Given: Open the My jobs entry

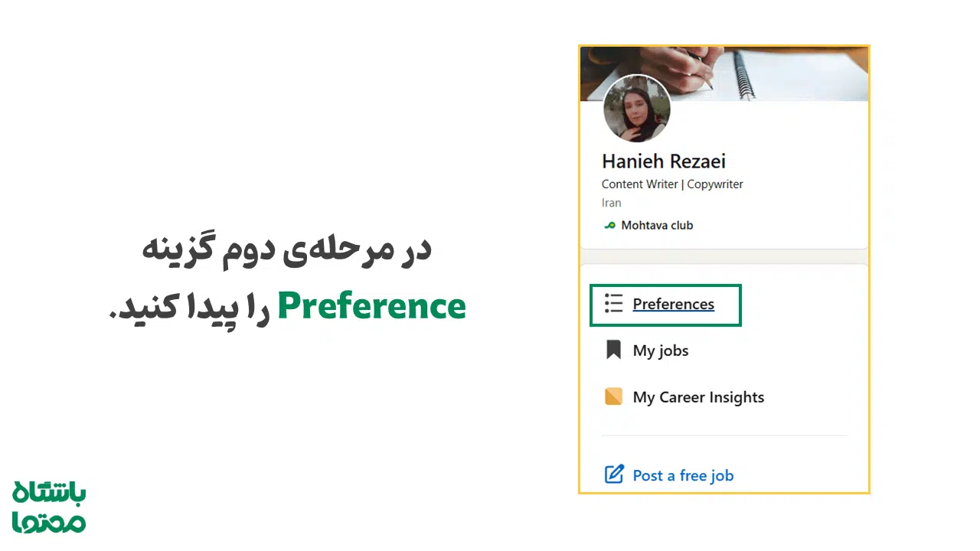Looking at the screenshot, I should (660, 350).
